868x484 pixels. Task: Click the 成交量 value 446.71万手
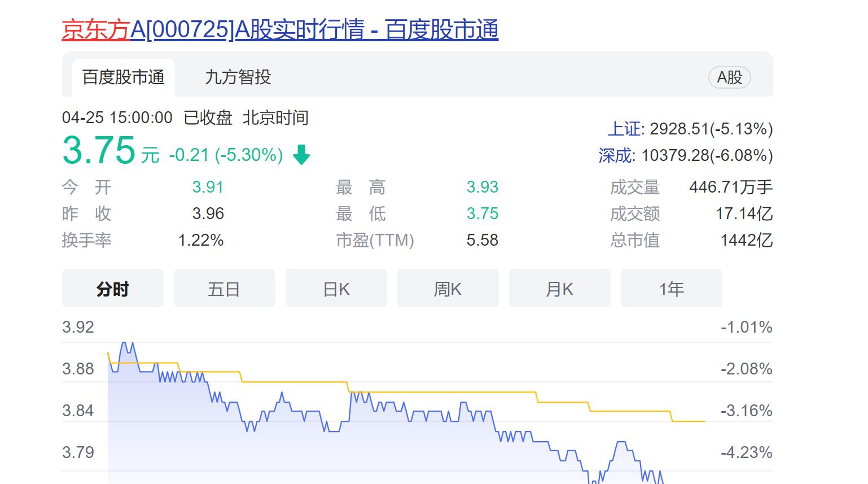[x=731, y=187]
